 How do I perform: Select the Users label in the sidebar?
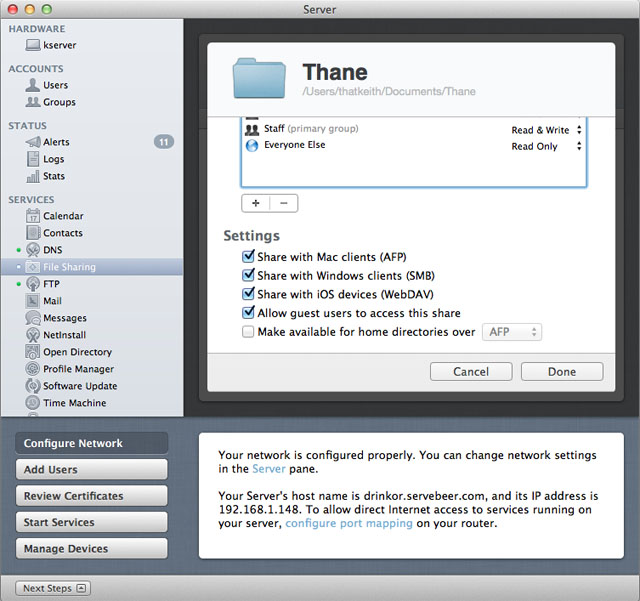tap(56, 85)
